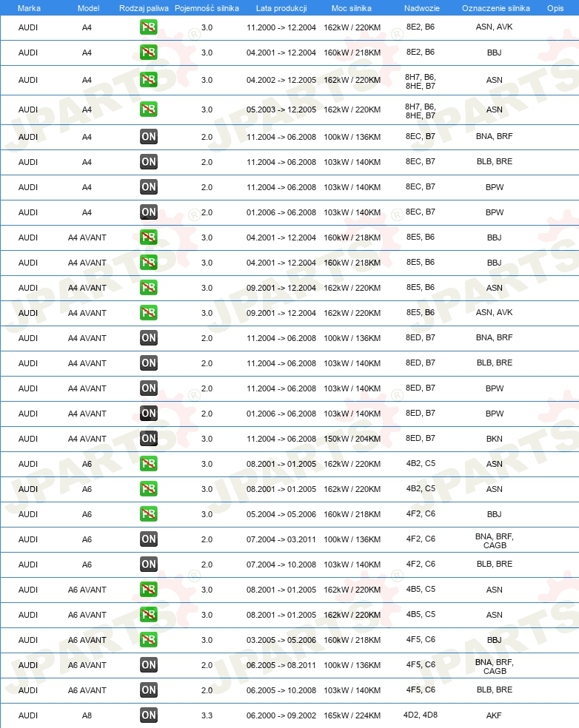Click diesel icon for A4 AVANT BKN row

click(149, 439)
